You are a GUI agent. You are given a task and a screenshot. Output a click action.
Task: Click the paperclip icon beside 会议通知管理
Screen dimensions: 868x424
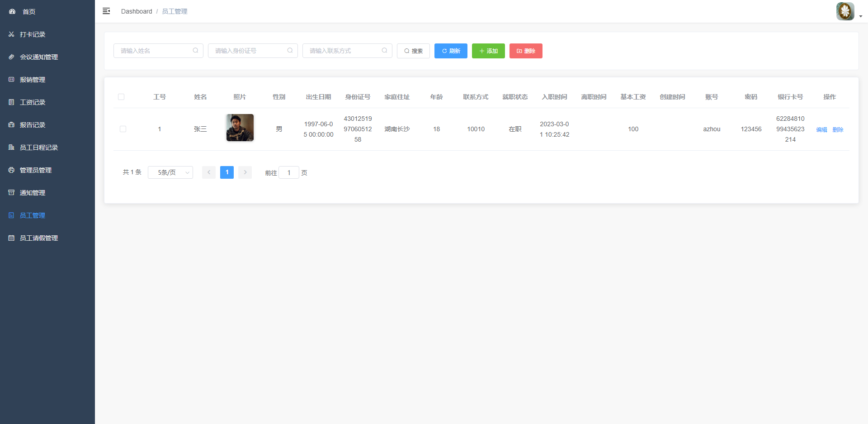point(11,57)
